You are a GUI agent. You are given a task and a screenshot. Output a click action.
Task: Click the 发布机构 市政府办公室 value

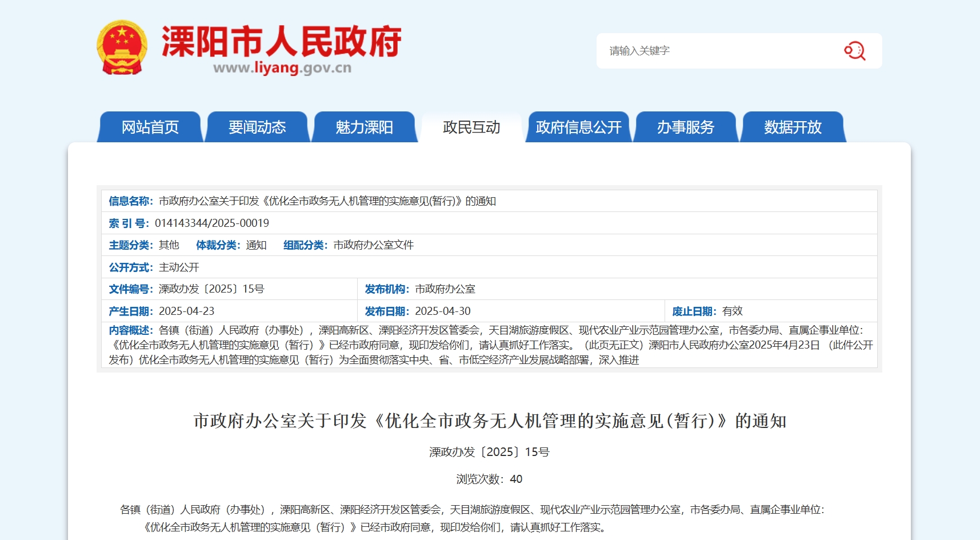click(445, 289)
